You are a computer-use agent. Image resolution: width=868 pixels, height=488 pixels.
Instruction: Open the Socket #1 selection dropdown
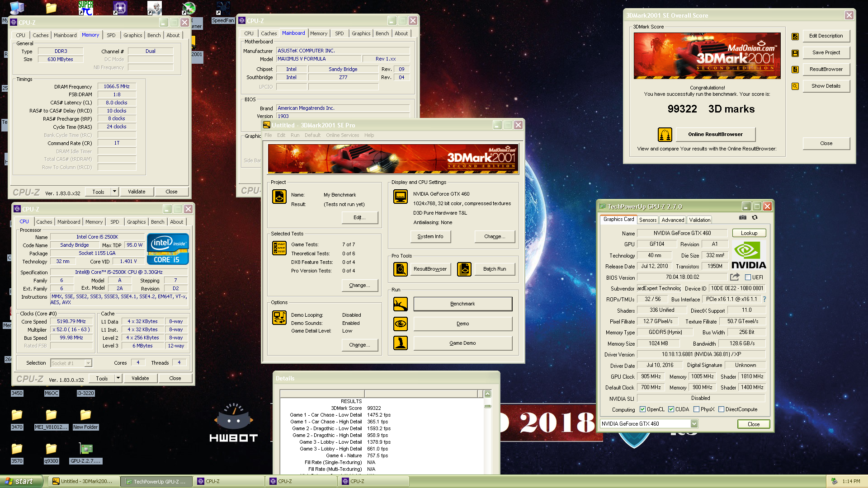(88, 363)
